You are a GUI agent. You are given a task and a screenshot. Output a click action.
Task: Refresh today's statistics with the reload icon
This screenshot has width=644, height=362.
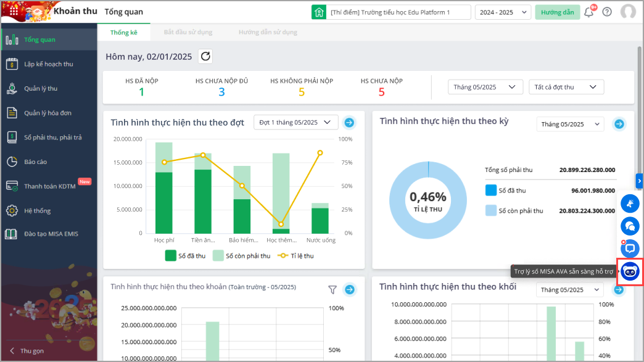[205, 56]
